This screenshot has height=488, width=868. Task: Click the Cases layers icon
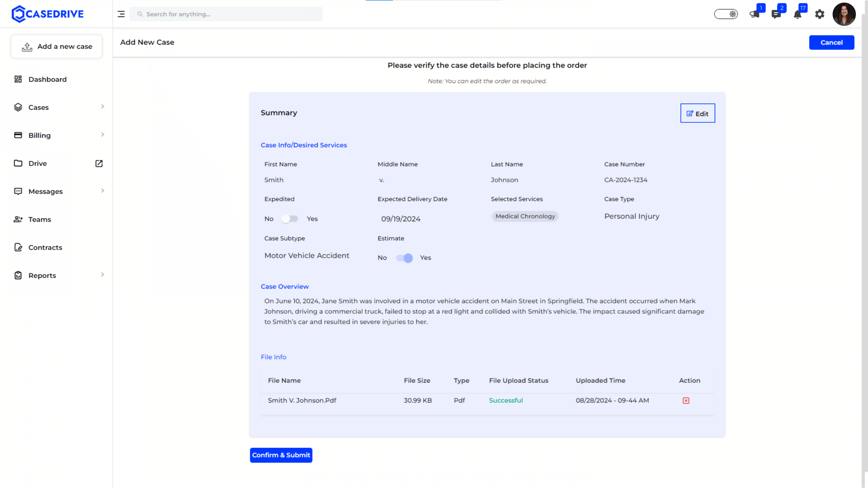pos(18,107)
